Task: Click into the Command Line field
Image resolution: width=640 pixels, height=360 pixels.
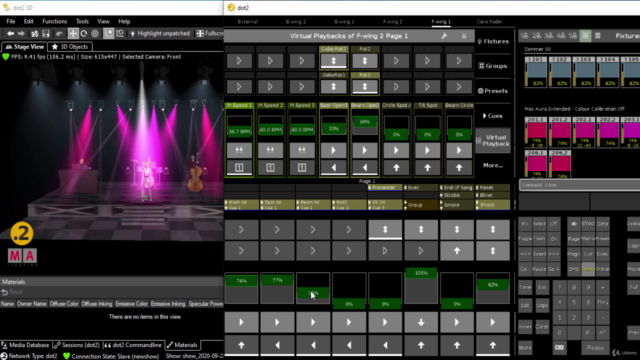Action: (580, 185)
